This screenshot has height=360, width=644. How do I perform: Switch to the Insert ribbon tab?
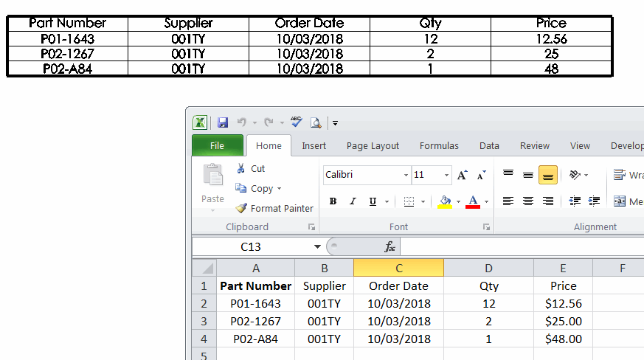314,146
